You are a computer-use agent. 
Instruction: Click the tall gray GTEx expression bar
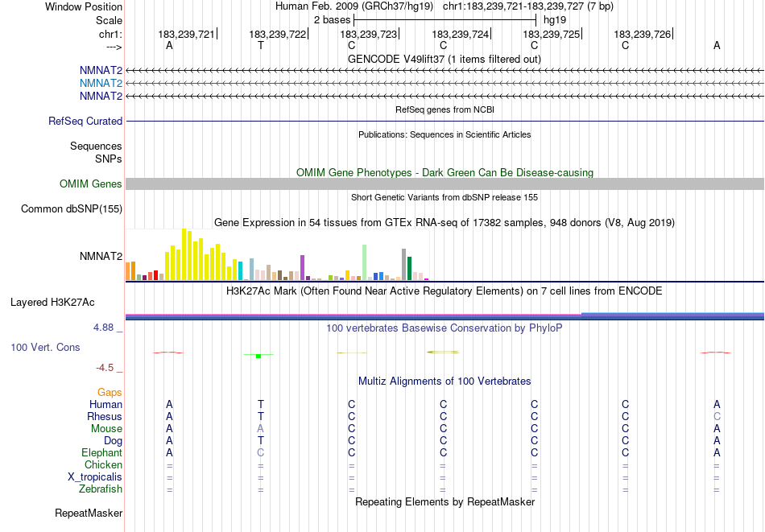click(x=404, y=264)
